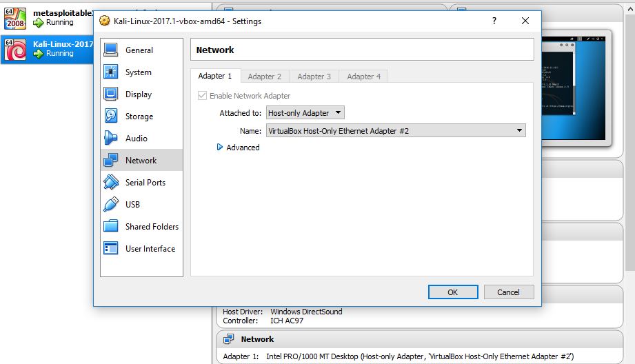Select Audio in the settings list
This screenshot has height=364, width=635.
(141, 138)
